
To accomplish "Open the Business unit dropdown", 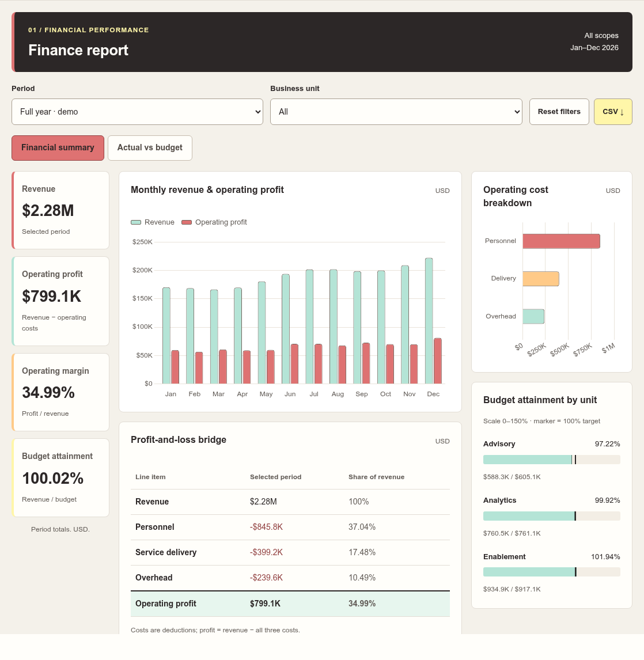I will [396, 112].
